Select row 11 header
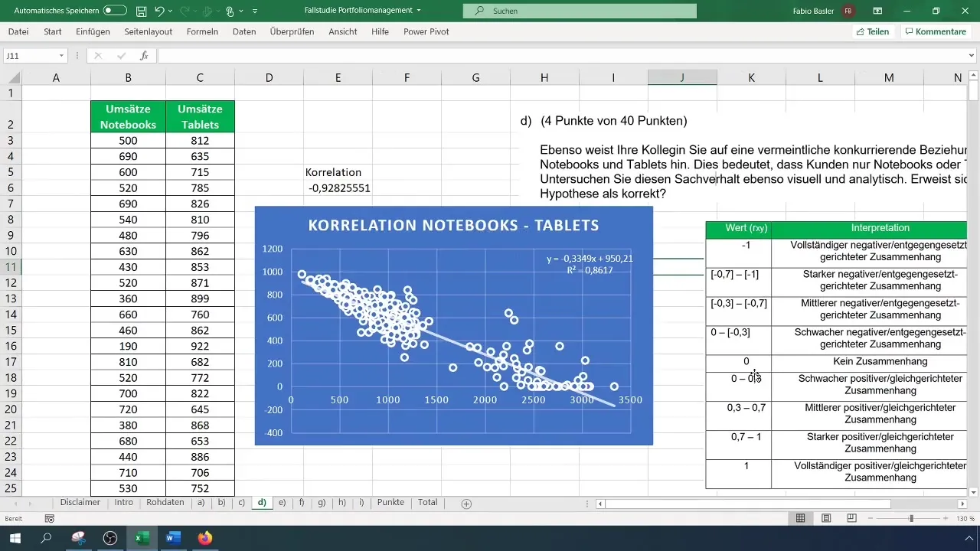 [x=11, y=267]
